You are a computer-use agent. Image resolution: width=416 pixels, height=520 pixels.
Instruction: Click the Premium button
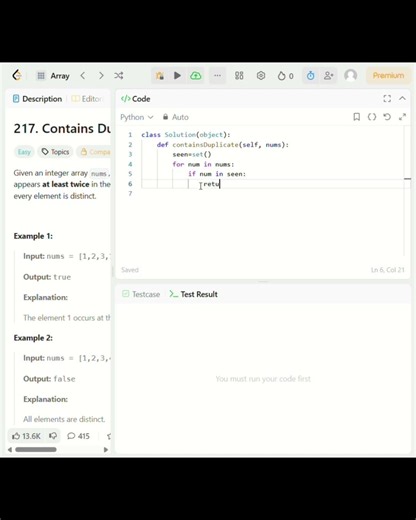point(388,75)
